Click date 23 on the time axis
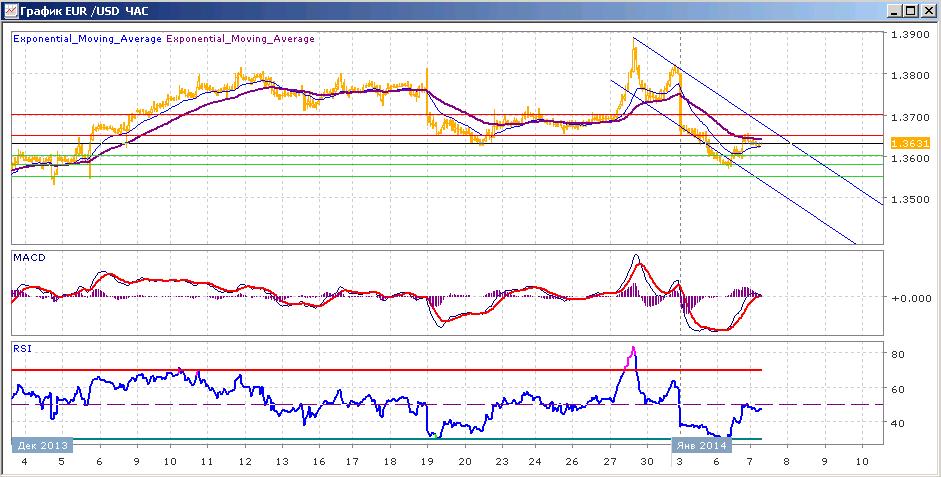This screenshot has width=941, height=477. (502, 461)
